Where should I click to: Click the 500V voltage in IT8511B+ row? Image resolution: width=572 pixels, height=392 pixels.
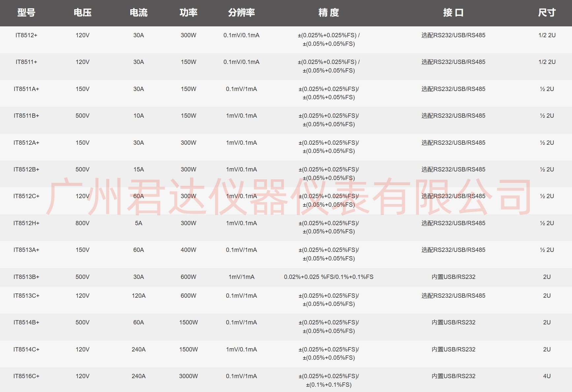(x=82, y=116)
